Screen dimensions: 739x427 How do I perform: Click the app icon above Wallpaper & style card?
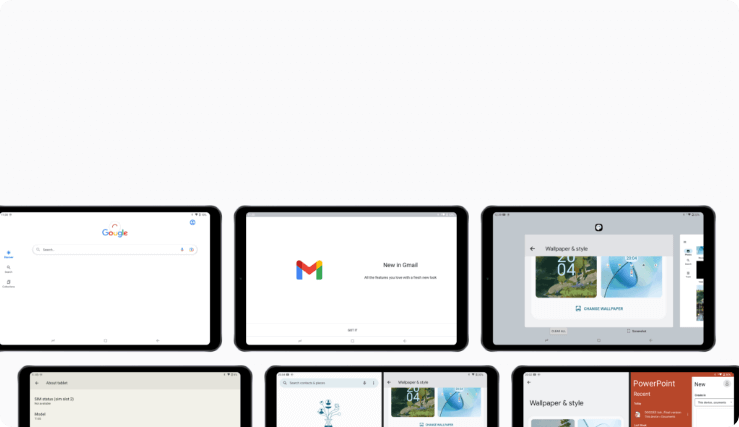pos(599,228)
